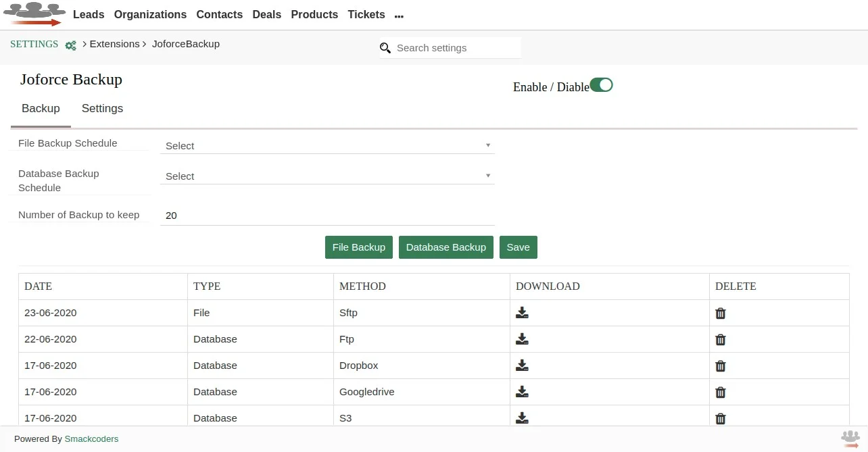The image size is (868, 452).
Task: Click the Number of Backup to keep field
Action: (x=327, y=215)
